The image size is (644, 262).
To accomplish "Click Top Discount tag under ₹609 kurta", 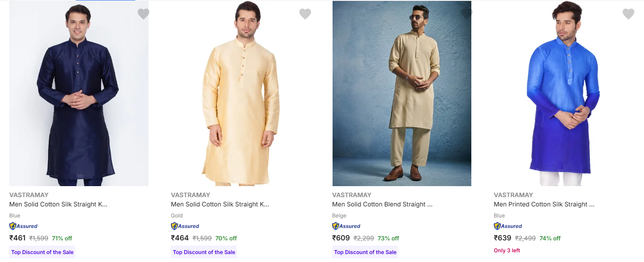I will tap(365, 252).
